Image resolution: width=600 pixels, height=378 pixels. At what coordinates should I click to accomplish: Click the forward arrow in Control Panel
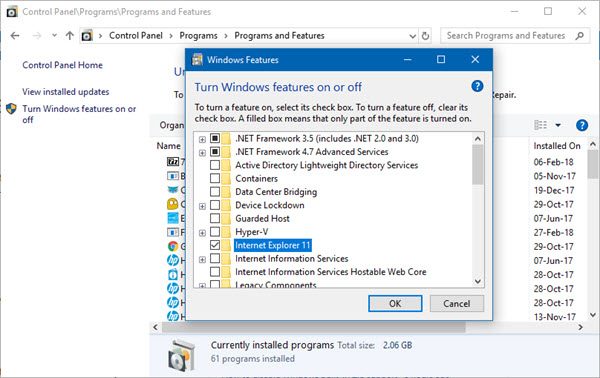[x=37, y=36]
